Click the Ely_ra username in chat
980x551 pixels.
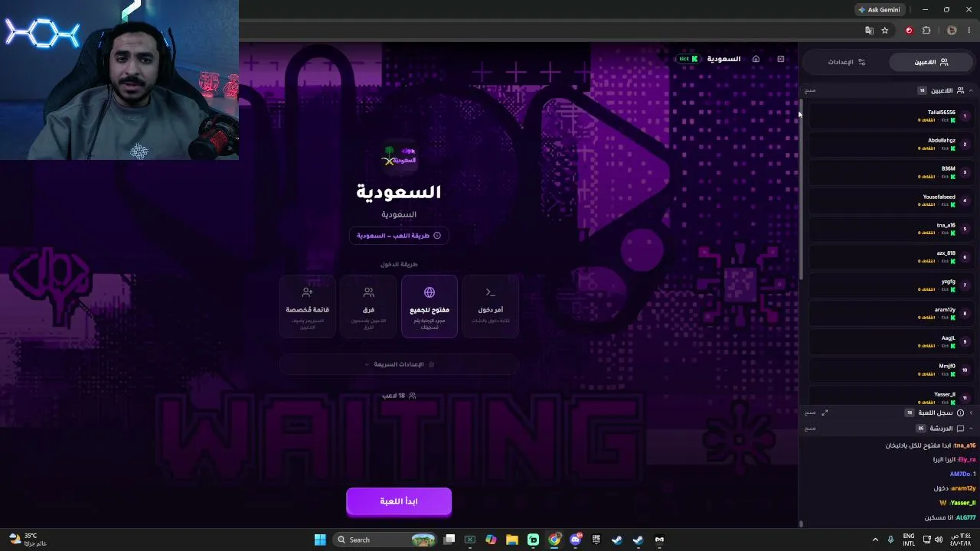tap(967, 460)
